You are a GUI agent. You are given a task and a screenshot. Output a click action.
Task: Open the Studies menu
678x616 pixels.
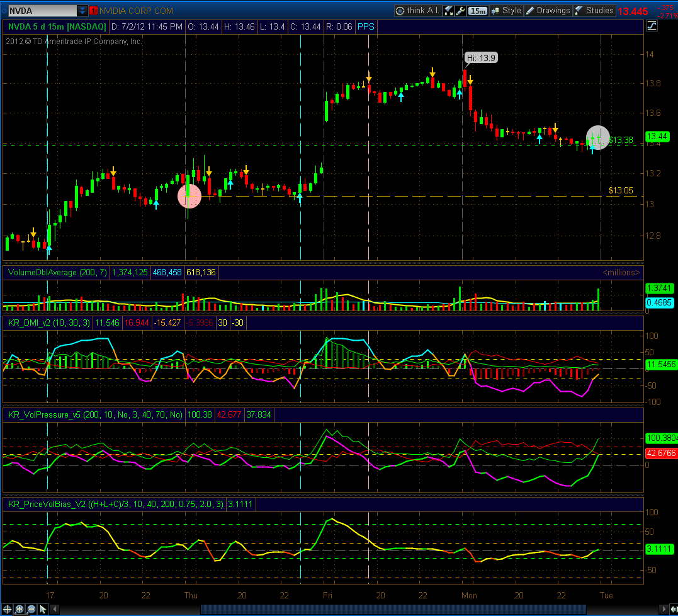click(595, 11)
